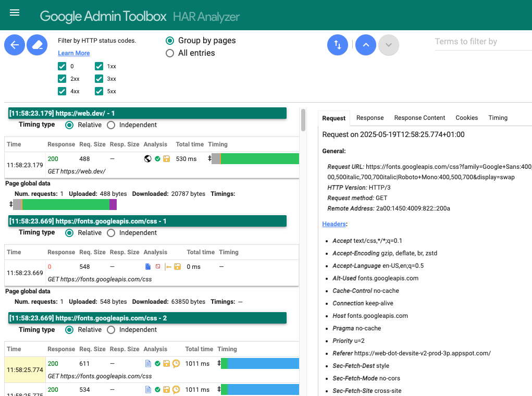Select Relative timing for web.dev page

click(x=69, y=125)
